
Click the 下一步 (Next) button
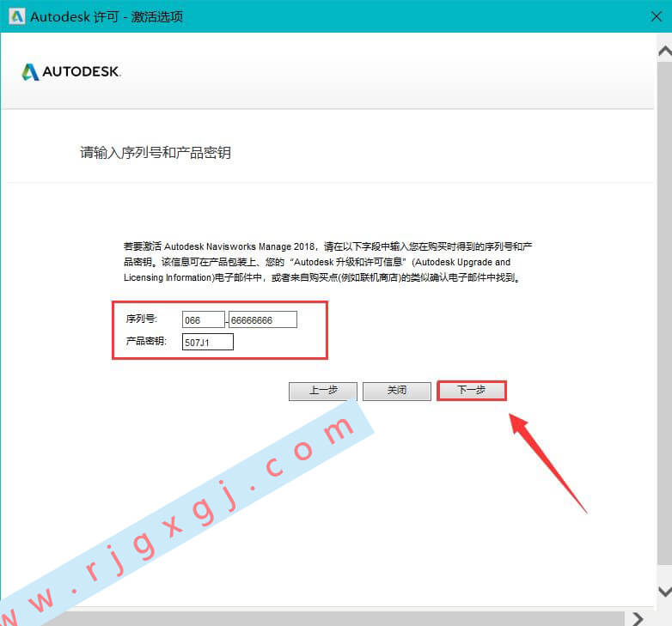(472, 391)
